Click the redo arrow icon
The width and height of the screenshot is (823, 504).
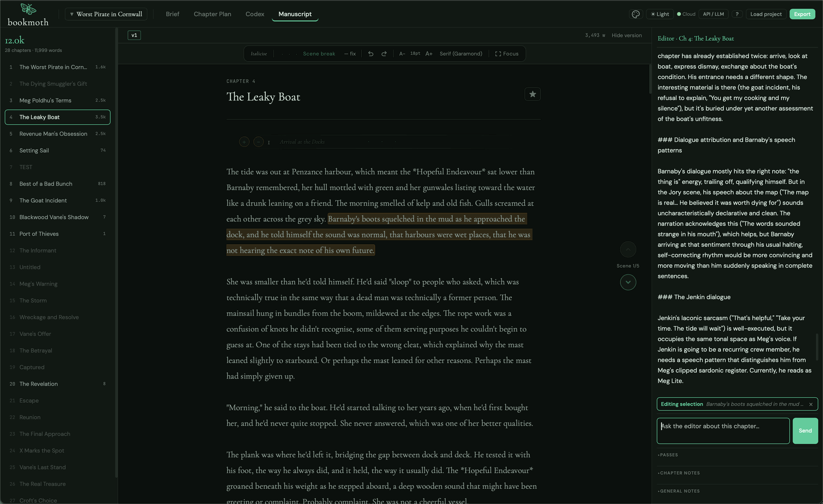384,53
